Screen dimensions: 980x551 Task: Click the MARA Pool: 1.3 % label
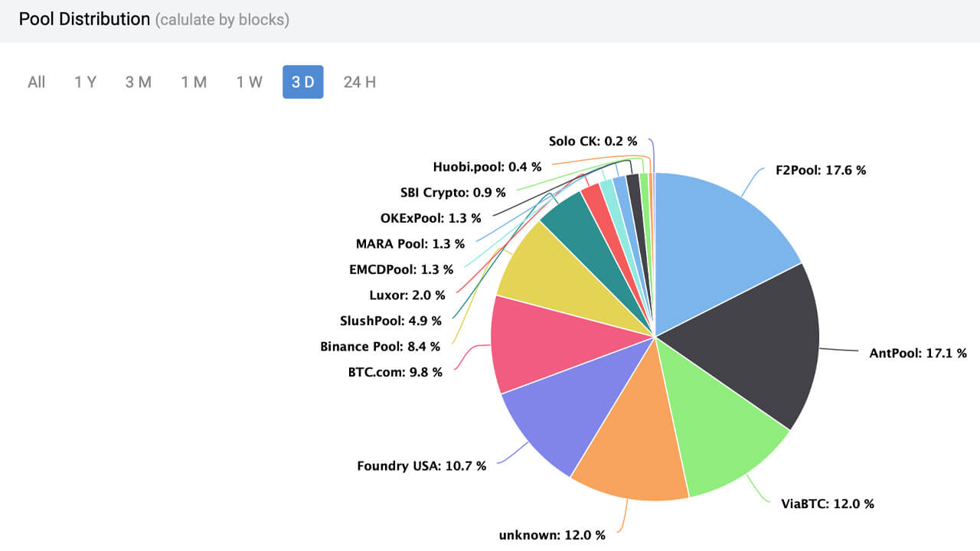410,244
